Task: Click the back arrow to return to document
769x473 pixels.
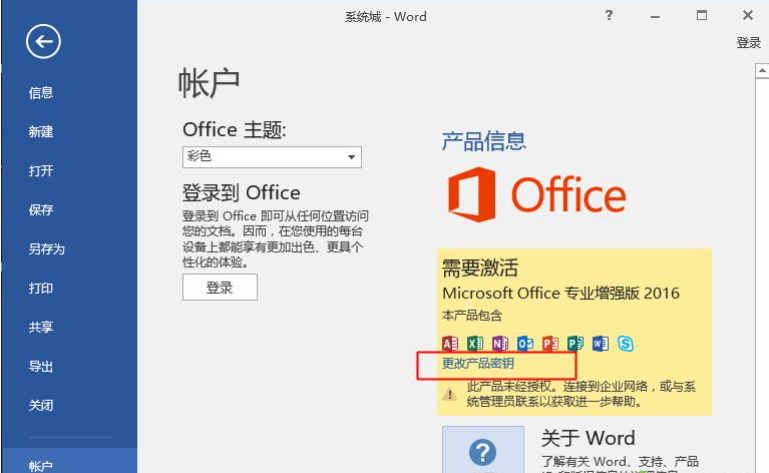Action: pyautogui.click(x=43, y=41)
